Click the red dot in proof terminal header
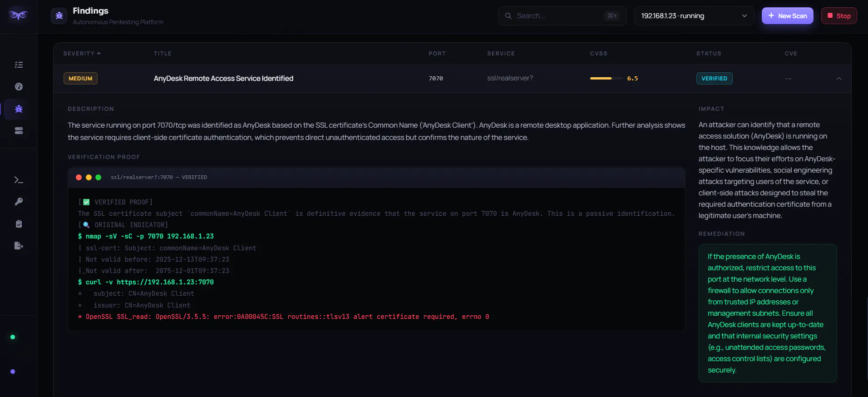This screenshot has height=397, width=868. 79,178
